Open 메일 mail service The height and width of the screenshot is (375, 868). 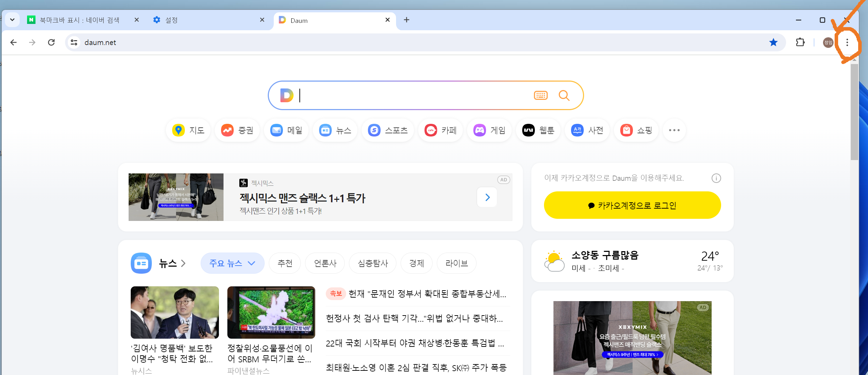coord(286,130)
